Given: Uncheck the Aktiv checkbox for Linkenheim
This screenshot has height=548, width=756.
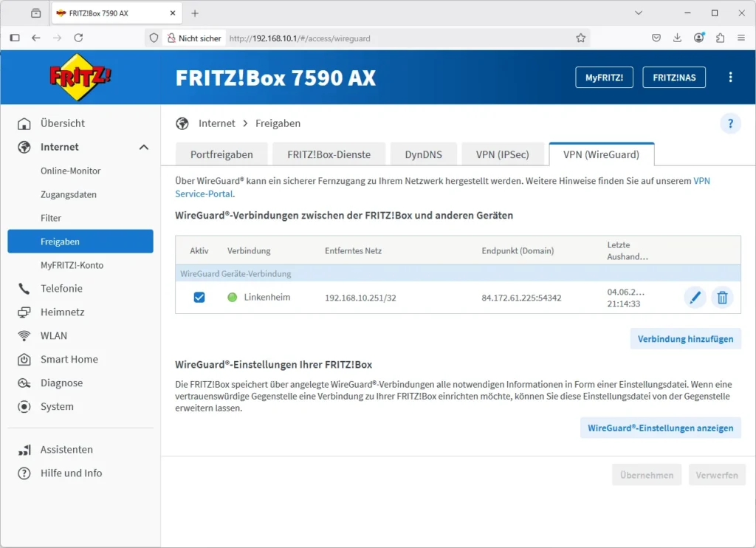Looking at the screenshot, I should 199,298.
